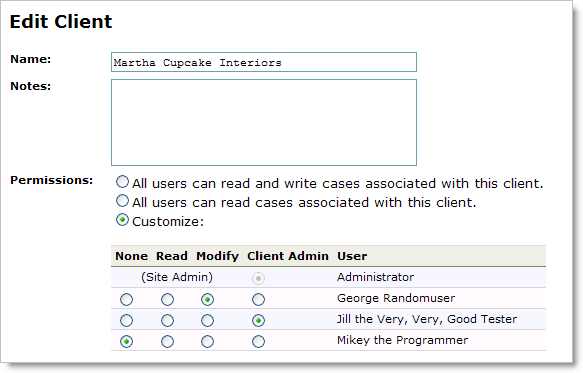Click the 'Modify' column header
This screenshot has height=373, width=583.
pos(218,256)
